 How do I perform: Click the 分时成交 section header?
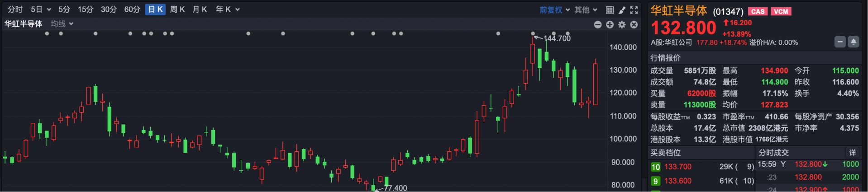point(773,153)
